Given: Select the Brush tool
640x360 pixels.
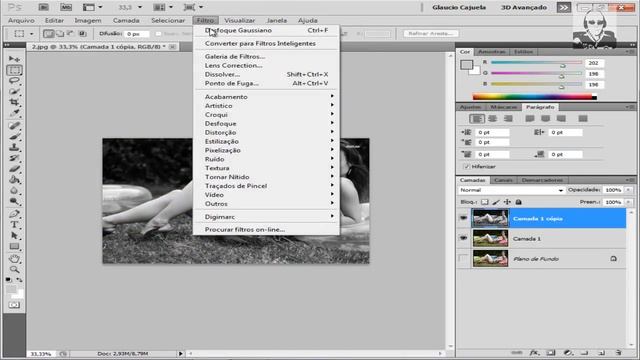Looking at the screenshot, I should tap(14, 136).
